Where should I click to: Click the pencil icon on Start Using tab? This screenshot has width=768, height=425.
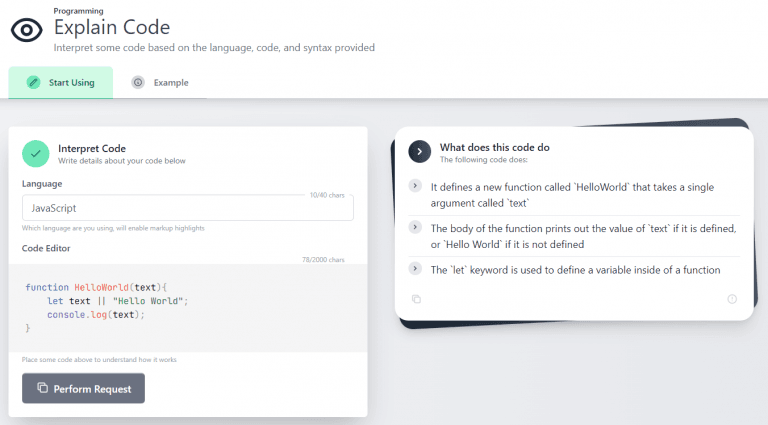tap(33, 82)
